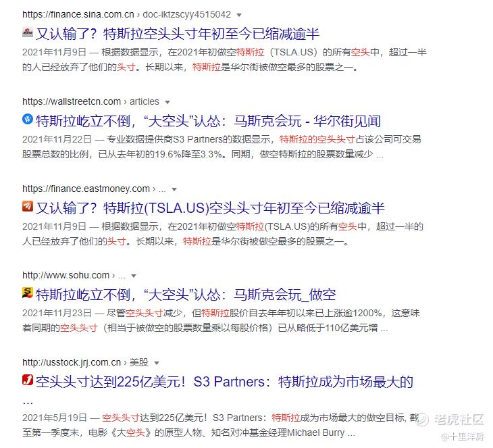The height and width of the screenshot is (448, 493).
Task: Click the Wallstreetcn blue W favicon
Action: coord(28,119)
